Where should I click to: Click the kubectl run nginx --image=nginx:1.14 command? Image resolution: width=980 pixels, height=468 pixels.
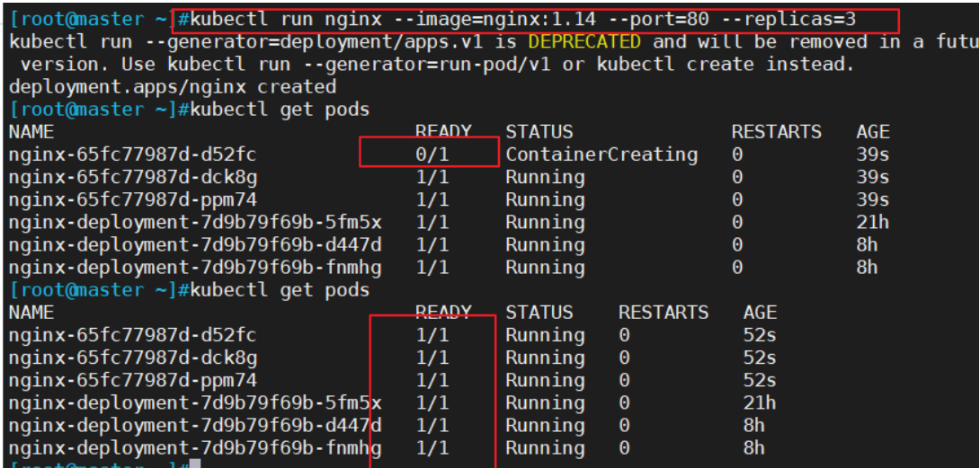[x=522, y=20]
